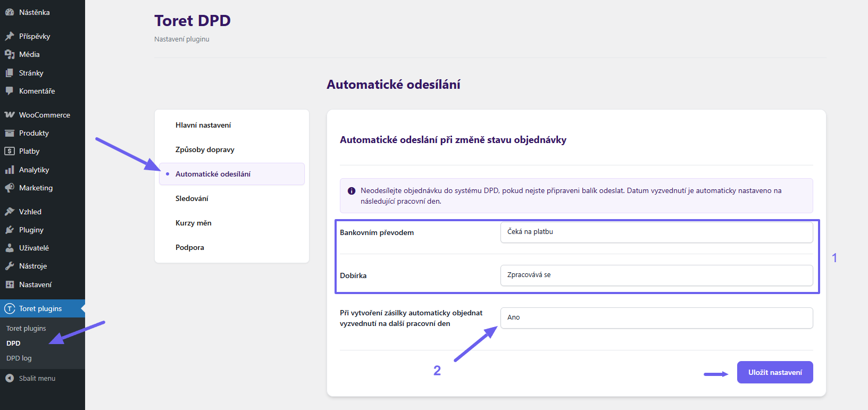868x410 pixels.
Task: Click the info icon in the notice box
Action: (352, 191)
